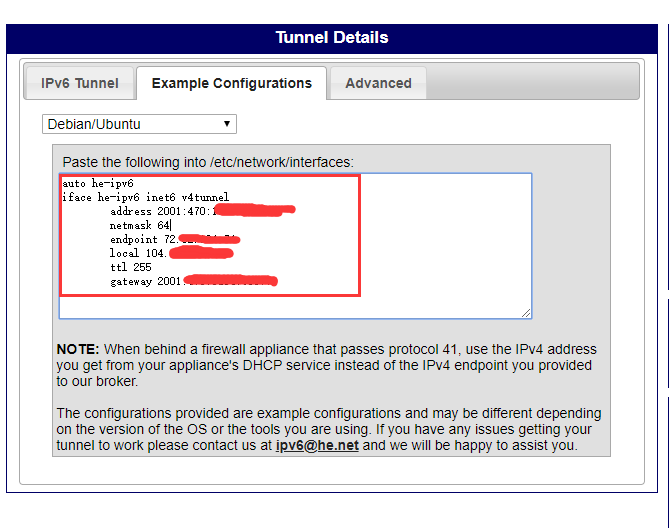
Task: Click the Tunnel Details header bar
Action: pyautogui.click(x=332, y=38)
